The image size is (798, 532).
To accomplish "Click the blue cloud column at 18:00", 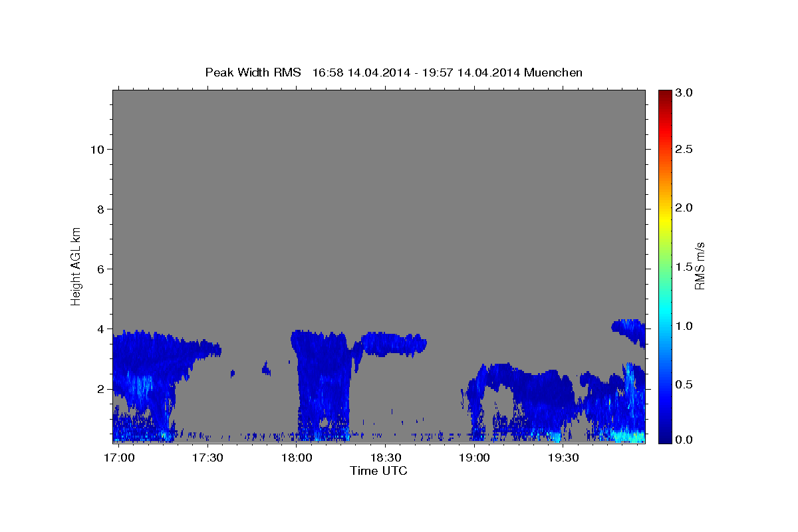I will (323, 386).
